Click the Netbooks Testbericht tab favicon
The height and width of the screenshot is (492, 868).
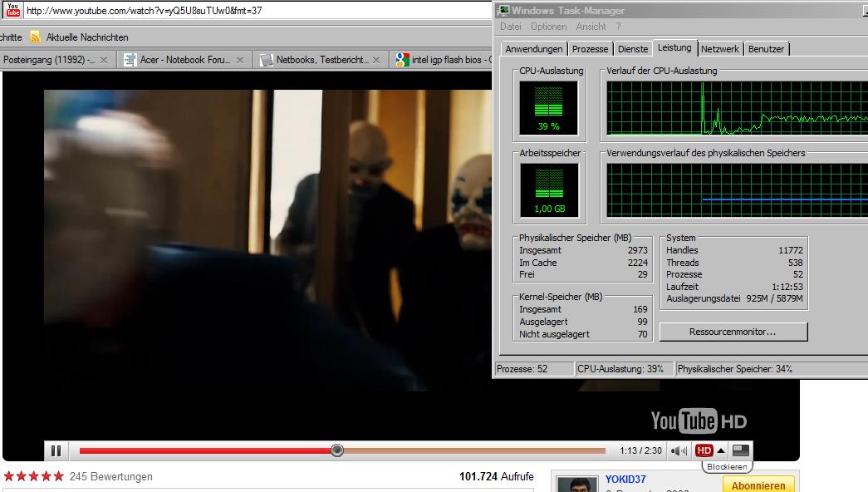coord(267,60)
